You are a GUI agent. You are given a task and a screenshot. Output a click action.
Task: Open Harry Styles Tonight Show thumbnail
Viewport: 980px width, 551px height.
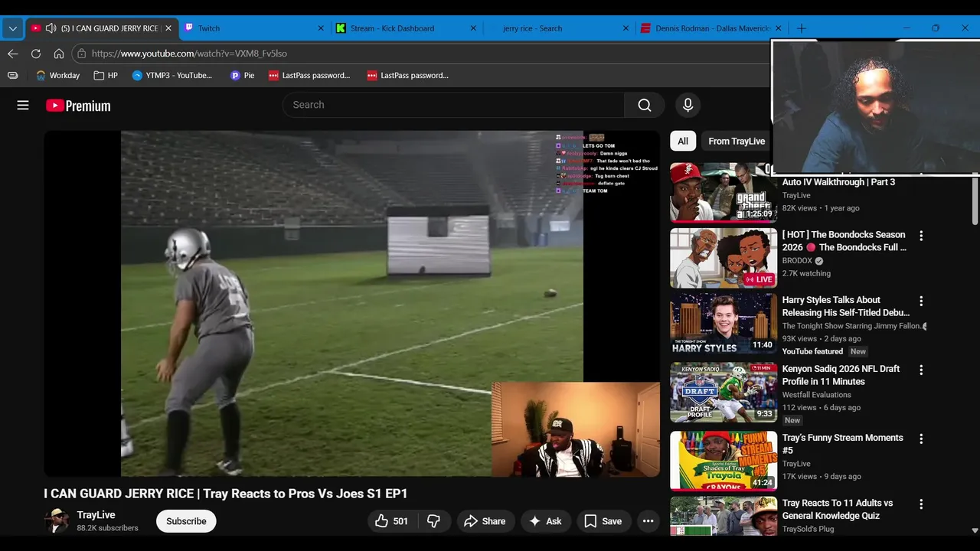coord(724,324)
